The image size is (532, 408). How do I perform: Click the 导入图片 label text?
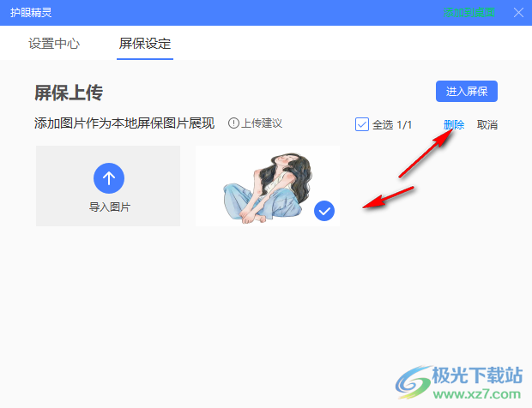pyautogui.click(x=110, y=207)
